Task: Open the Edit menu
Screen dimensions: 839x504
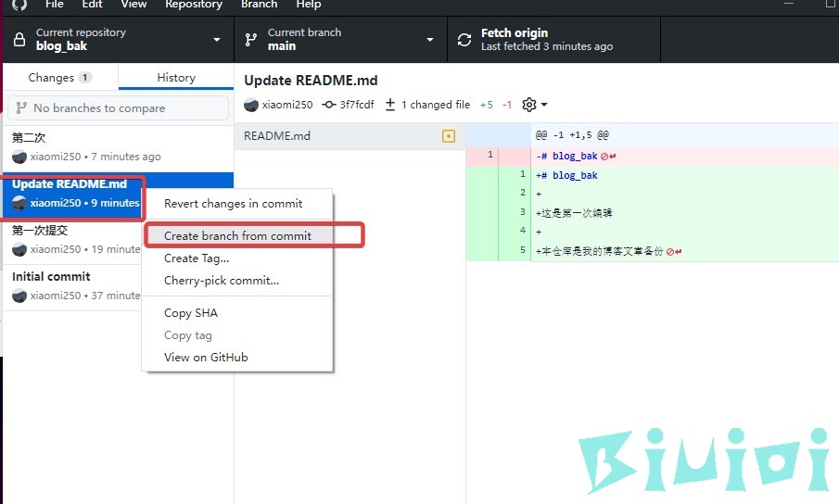Action: coord(92,5)
